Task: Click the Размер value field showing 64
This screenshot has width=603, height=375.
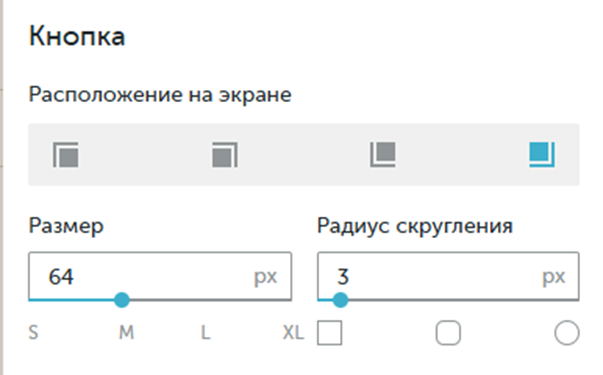Action: point(160,276)
